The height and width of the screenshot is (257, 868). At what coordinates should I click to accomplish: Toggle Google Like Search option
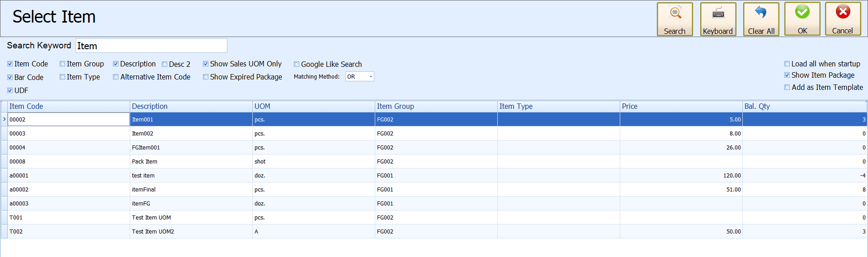(297, 64)
